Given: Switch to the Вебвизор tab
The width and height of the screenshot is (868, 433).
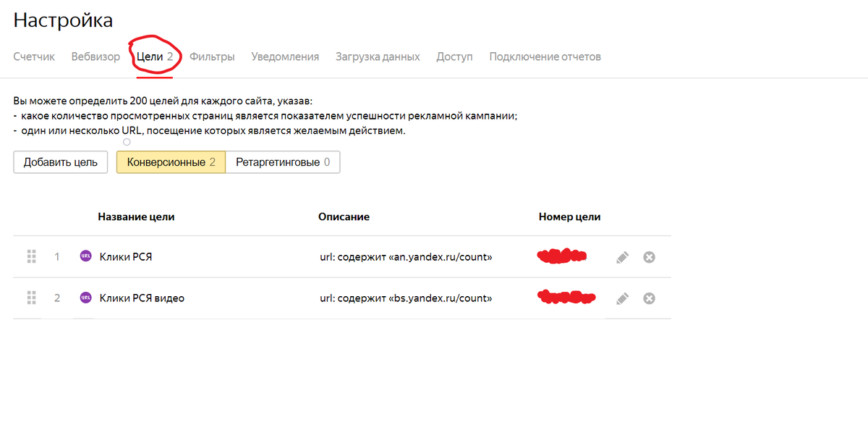Looking at the screenshot, I should tap(95, 56).
